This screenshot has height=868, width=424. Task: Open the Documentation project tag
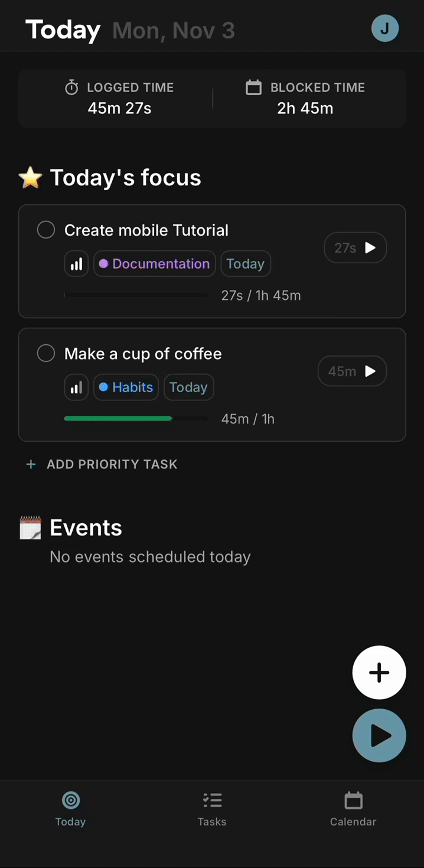154,264
